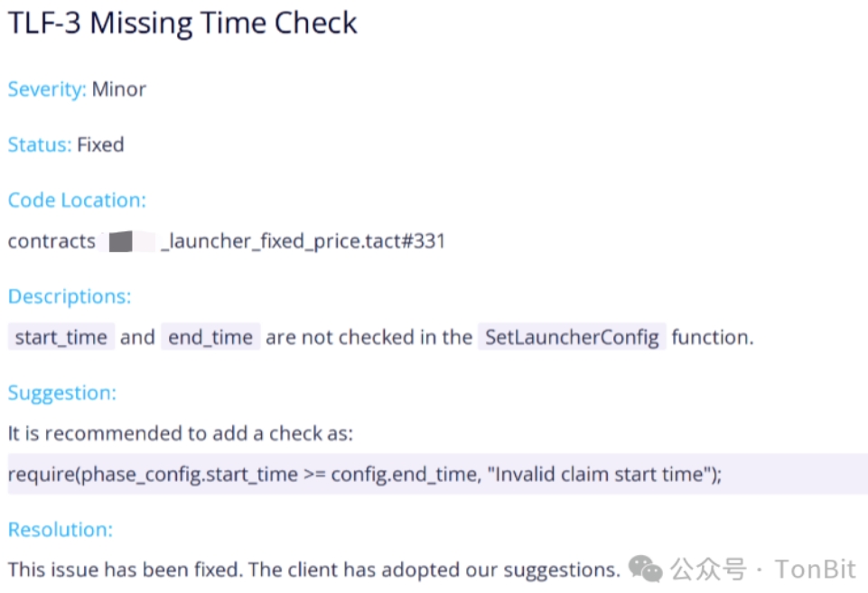Click the WeChat logo icon in watermark
This screenshot has height=593, width=868.
646,570
